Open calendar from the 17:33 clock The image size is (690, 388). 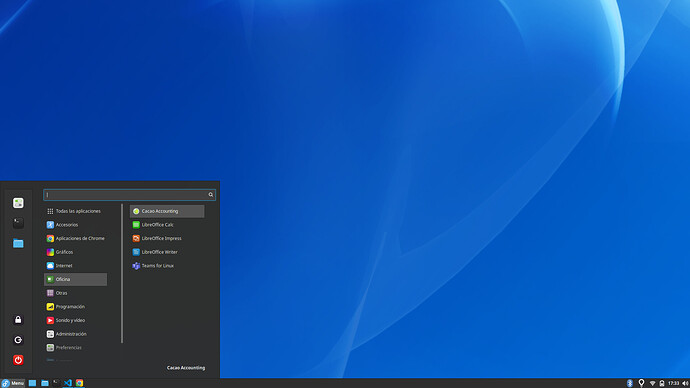pyautogui.click(x=674, y=384)
